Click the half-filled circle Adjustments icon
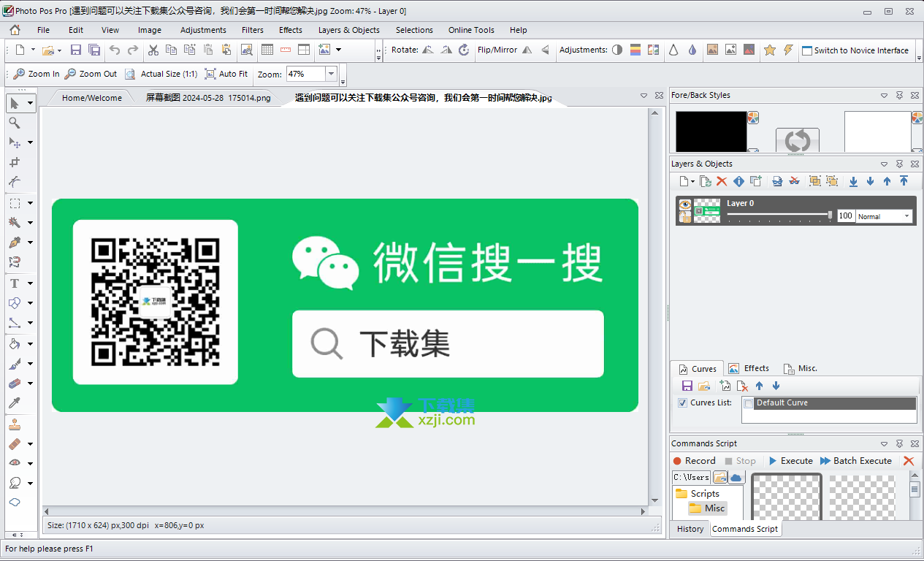The image size is (924, 561). (617, 50)
